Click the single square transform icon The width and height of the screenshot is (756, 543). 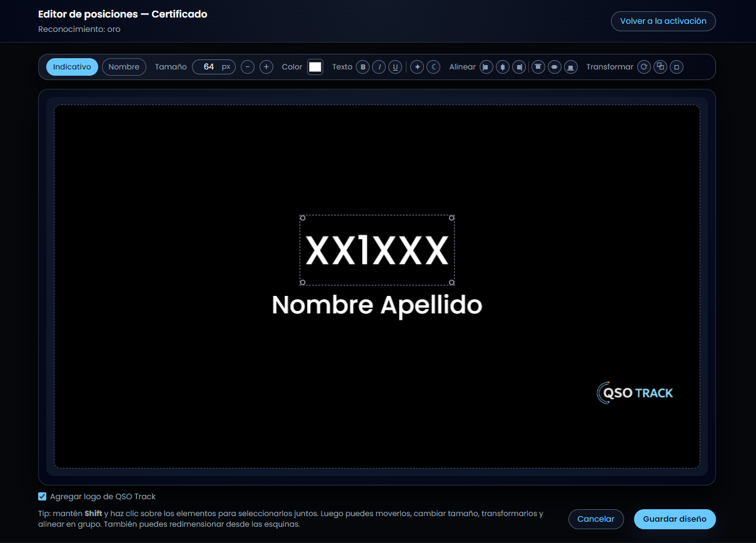(677, 67)
